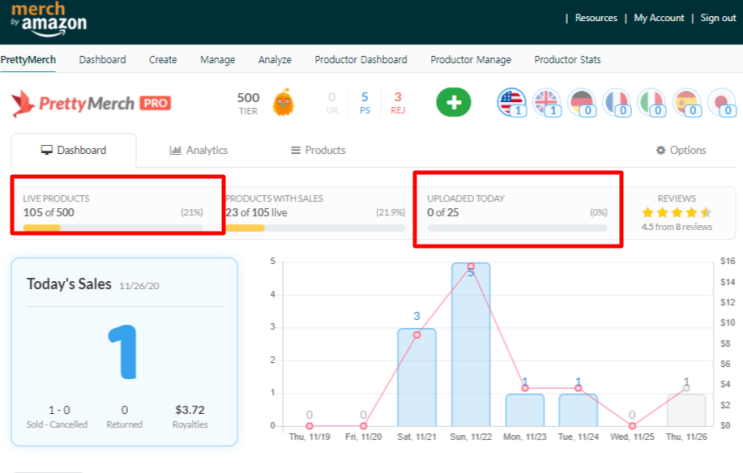The height and width of the screenshot is (473, 743).
Task: Click '4.5 from 8 reviews' text
Action: click(677, 227)
